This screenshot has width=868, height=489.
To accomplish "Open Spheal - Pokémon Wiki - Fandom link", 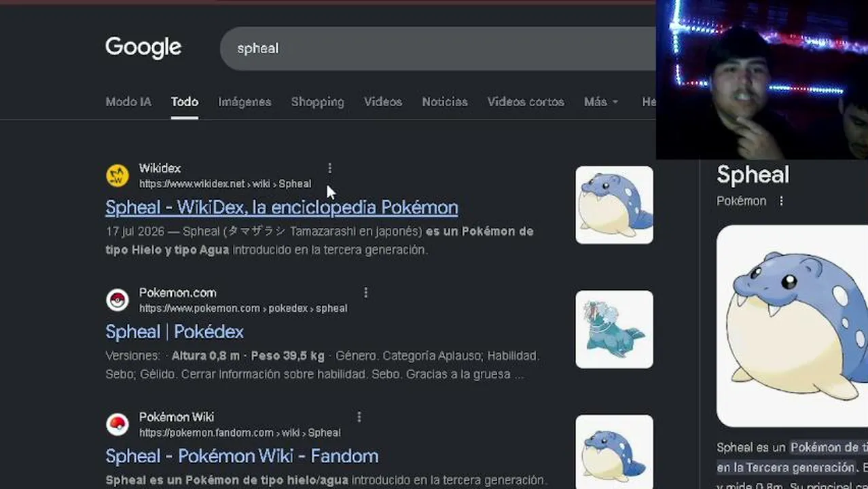I will tap(242, 456).
